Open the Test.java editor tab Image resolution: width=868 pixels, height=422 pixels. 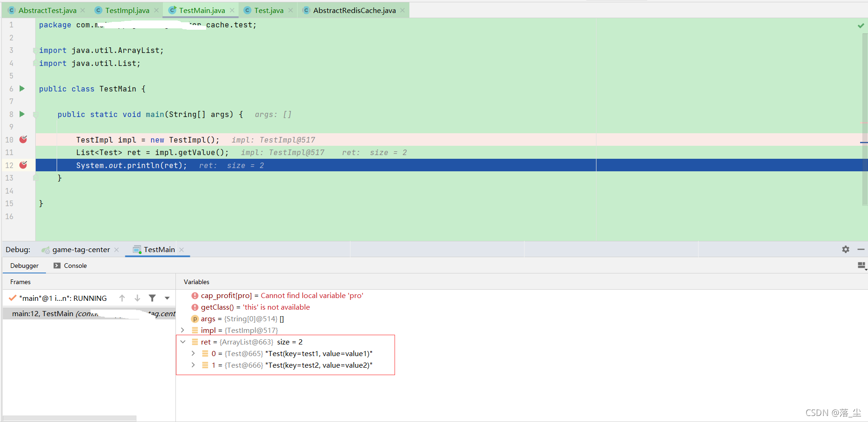pos(269,10)
